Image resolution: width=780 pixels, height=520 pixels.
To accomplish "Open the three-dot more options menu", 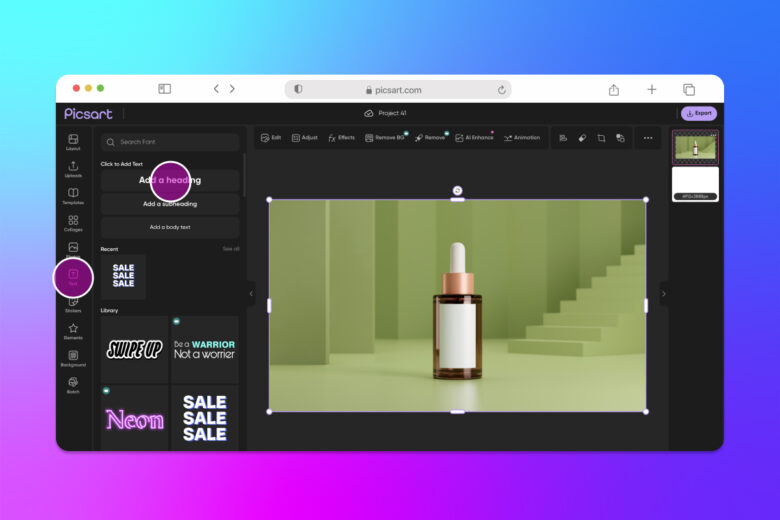I will pyautogui.click(x=648, y=138).
